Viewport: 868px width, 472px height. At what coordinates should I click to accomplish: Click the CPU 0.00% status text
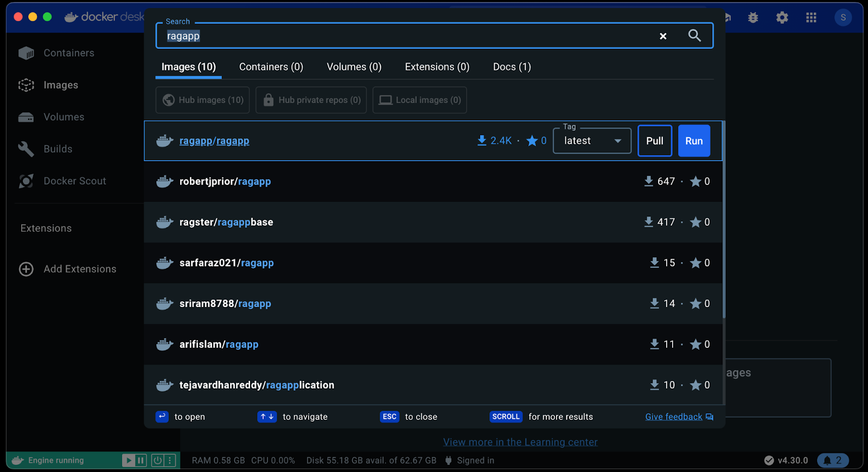click(273, 461)
